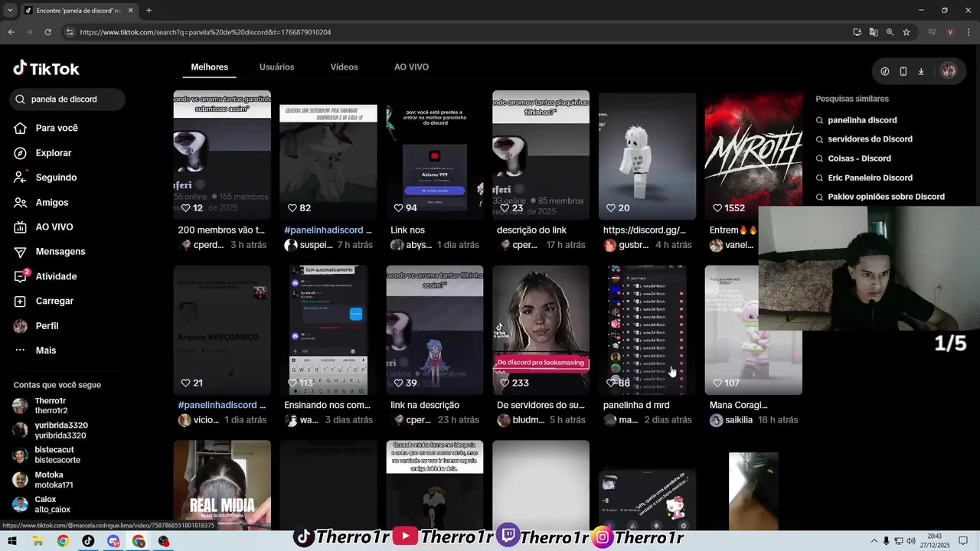
Task: Click the phone app icon in top-right pill
Action: pyautogui.click(x=903, y=71)
